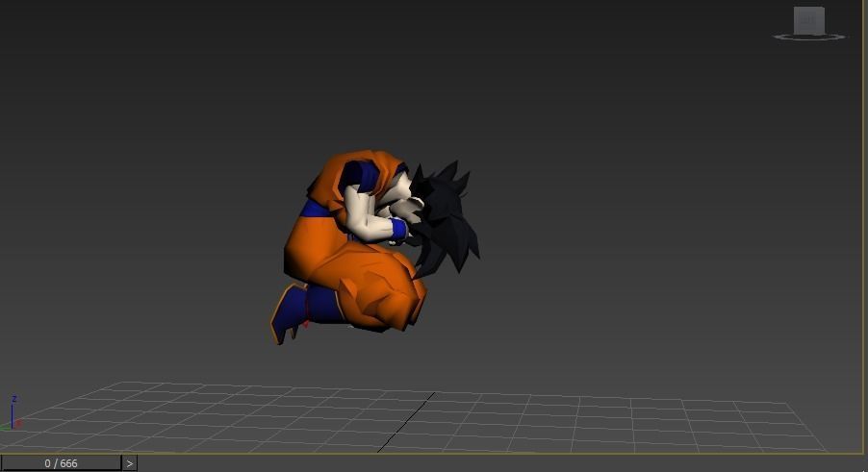868x472 pixels.
Task: Select the Goku character model
Action: pyautogui.click(x=374, y=246)
